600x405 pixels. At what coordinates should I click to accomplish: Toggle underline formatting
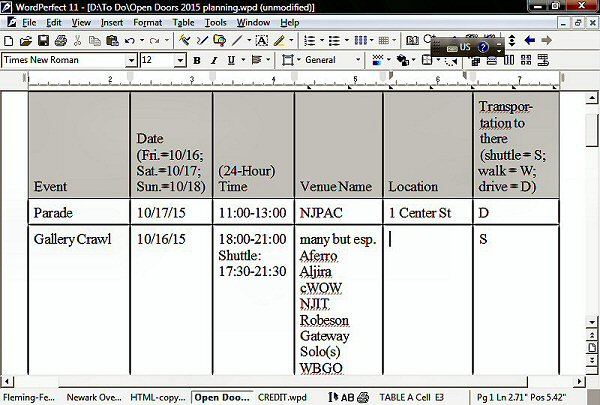(x=231, y=60)
